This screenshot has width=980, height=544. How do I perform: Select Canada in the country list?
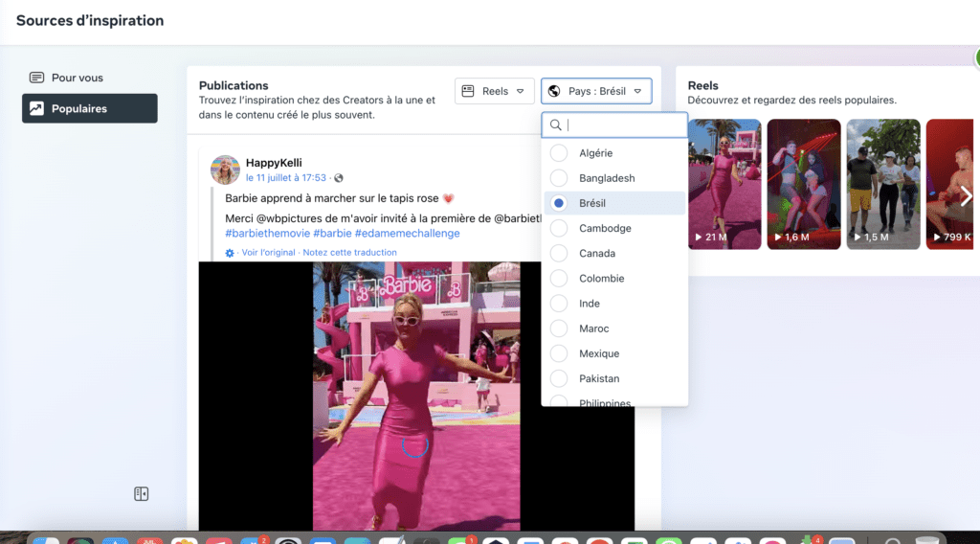click(x=596, y=254)
